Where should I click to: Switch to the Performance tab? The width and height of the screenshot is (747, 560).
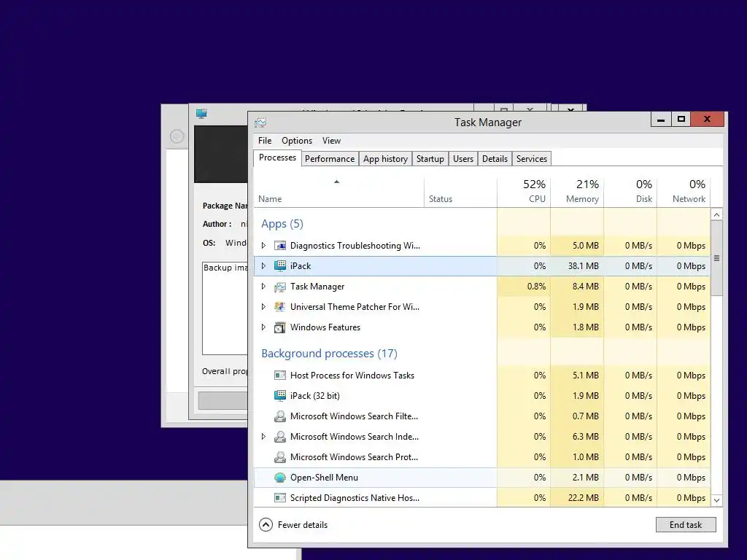pos(330,159)
